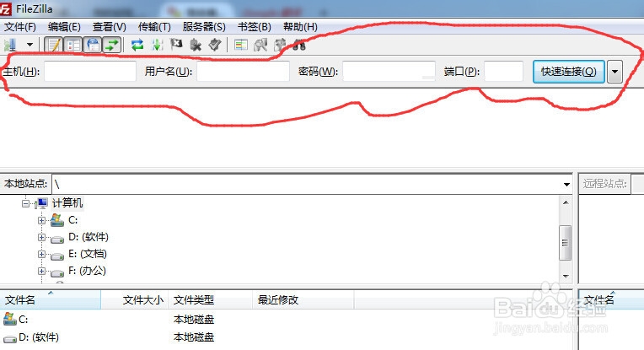Open the 书签(B) menu
Image resolution: width=644 pixels, height=350 pixels.
(255, 27)
